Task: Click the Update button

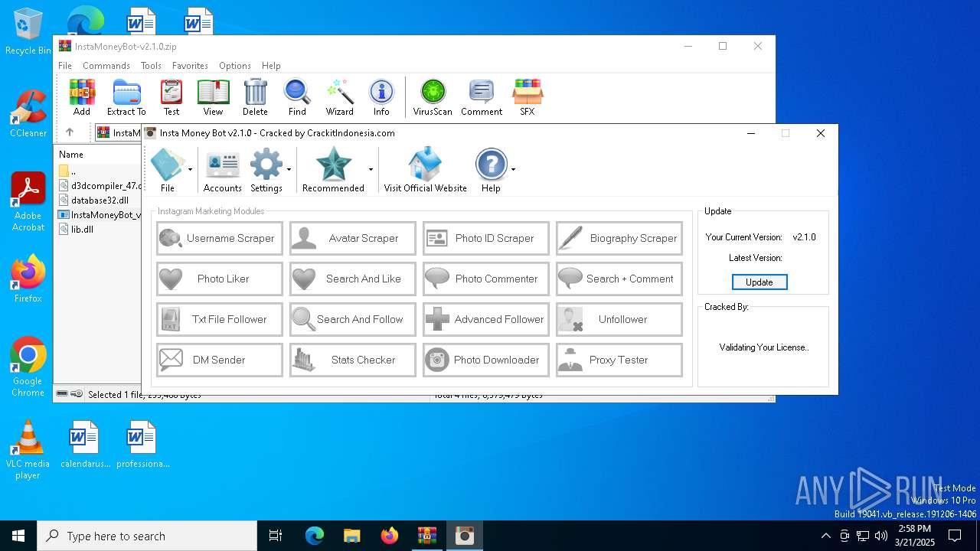Action: (759, 282)
